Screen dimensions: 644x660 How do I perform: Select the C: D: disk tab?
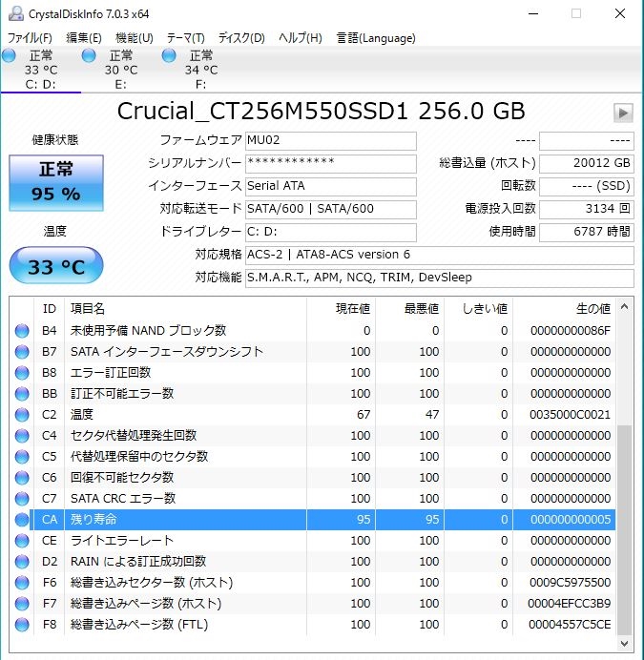(41, 70)
